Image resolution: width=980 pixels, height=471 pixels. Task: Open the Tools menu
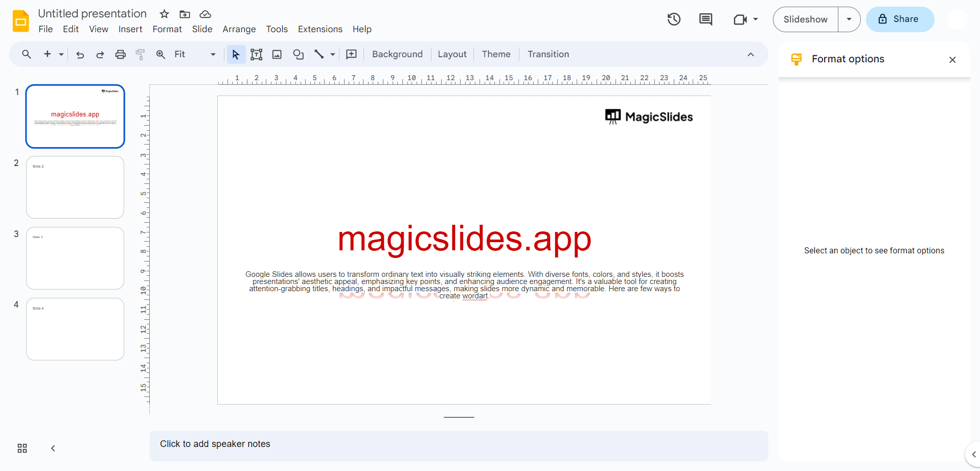[x=277, y=29]
